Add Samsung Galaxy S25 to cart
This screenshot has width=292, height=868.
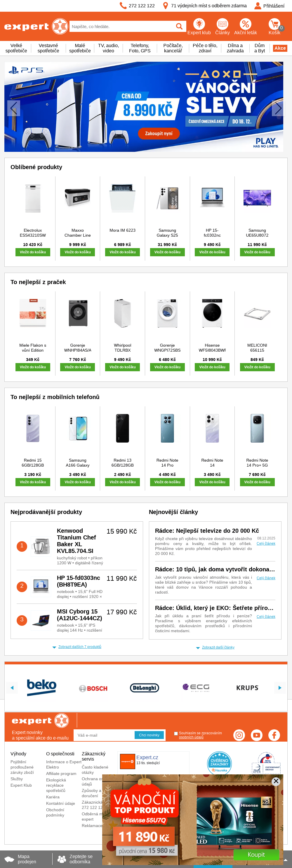click(x=167, y=252)
